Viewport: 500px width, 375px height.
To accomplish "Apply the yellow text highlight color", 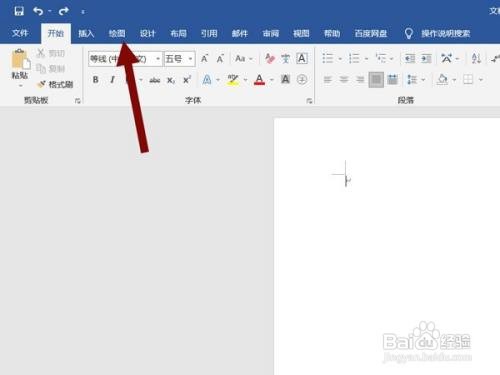I will [x=233, y=80].
